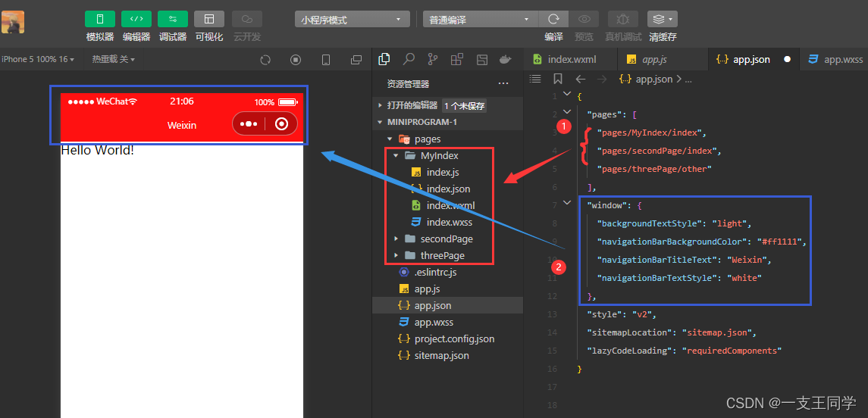Toggle the debugger panel button

tap(173, 19)
